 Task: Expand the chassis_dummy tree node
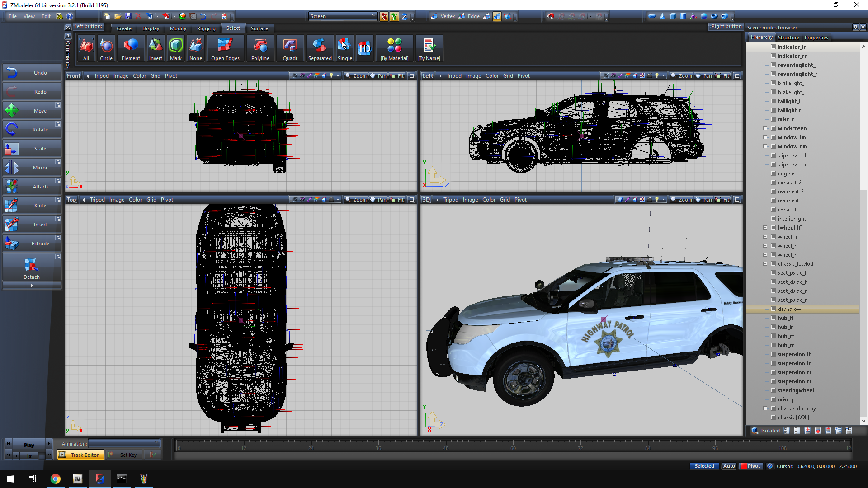(x=765, y=408)
